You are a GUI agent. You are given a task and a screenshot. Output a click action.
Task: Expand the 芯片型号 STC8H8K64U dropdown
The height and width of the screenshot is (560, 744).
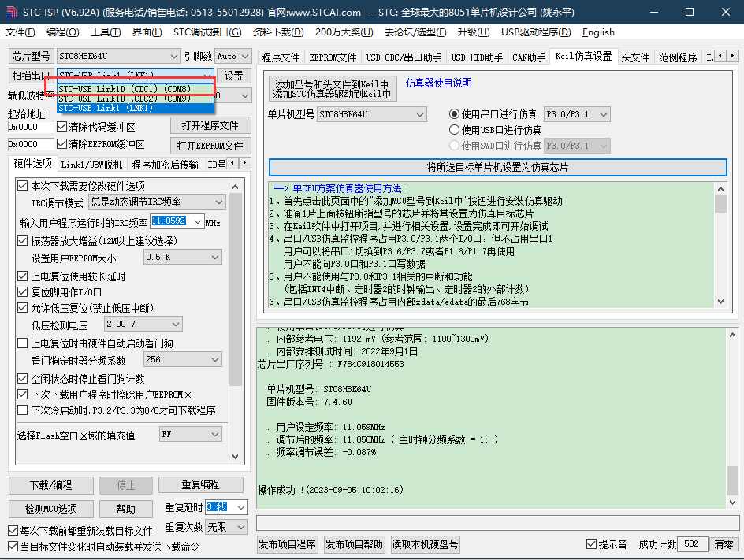[173, 56]
